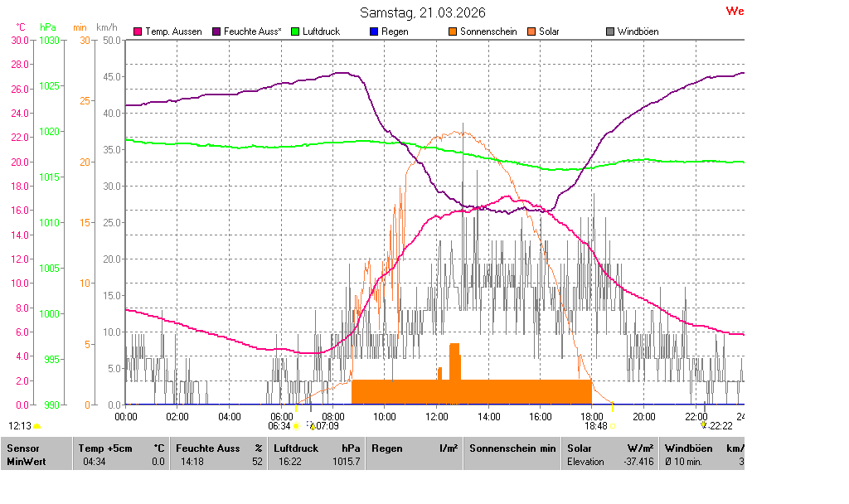Click the blue Regen legend square
Screen dimensions: 849x504
pyautogui.click(x=373, y=31)
